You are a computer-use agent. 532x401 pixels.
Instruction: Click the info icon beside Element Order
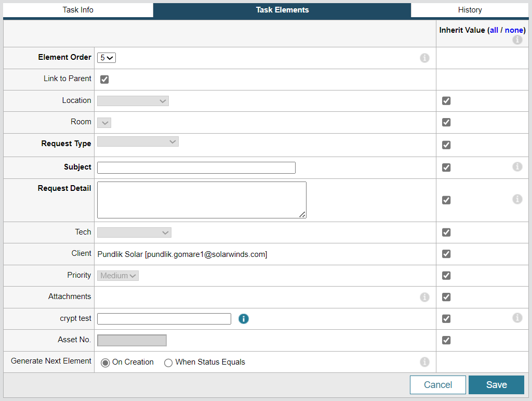[x=424, y=58]
